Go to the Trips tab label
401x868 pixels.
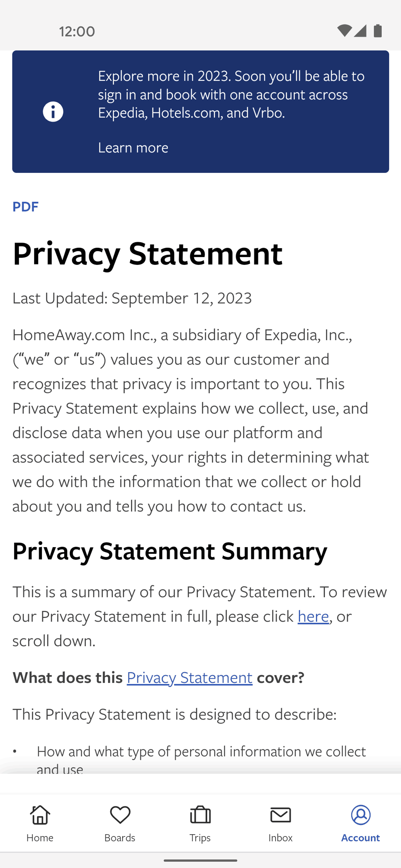pos(200,838)
